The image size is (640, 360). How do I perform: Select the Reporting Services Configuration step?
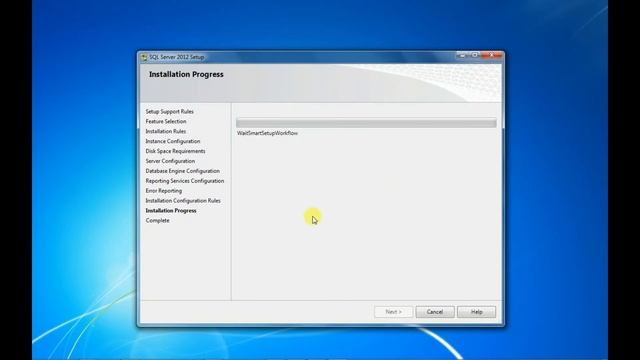184,181
